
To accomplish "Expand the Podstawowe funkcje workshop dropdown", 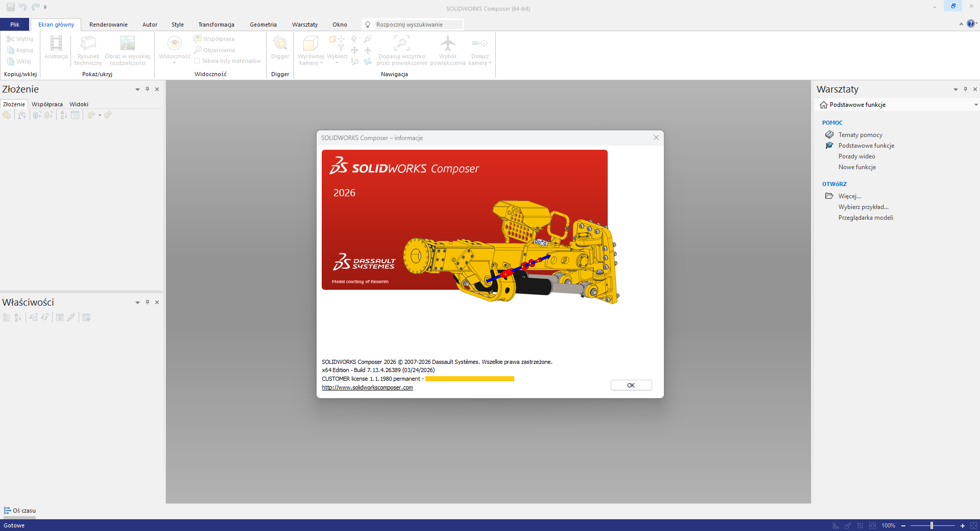I will pos(975,105).
